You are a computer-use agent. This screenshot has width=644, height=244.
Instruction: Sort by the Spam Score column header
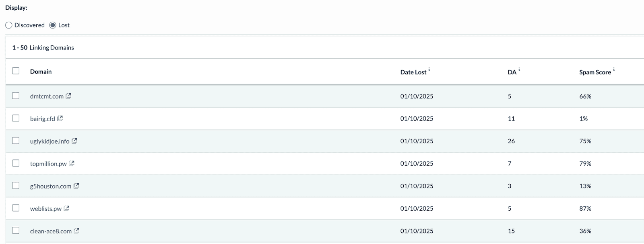[595, 72]
